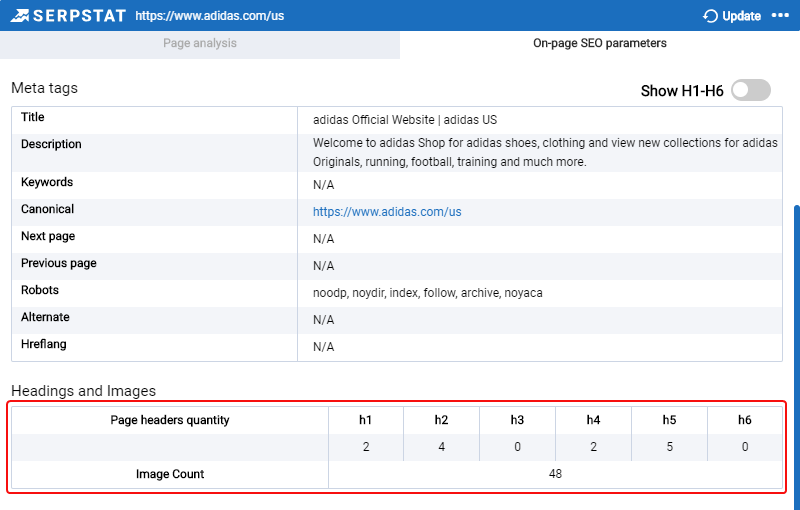The height and width of the screenshot is (510, 800).
Task: Click the h5 count value 5
Action: 669,447
